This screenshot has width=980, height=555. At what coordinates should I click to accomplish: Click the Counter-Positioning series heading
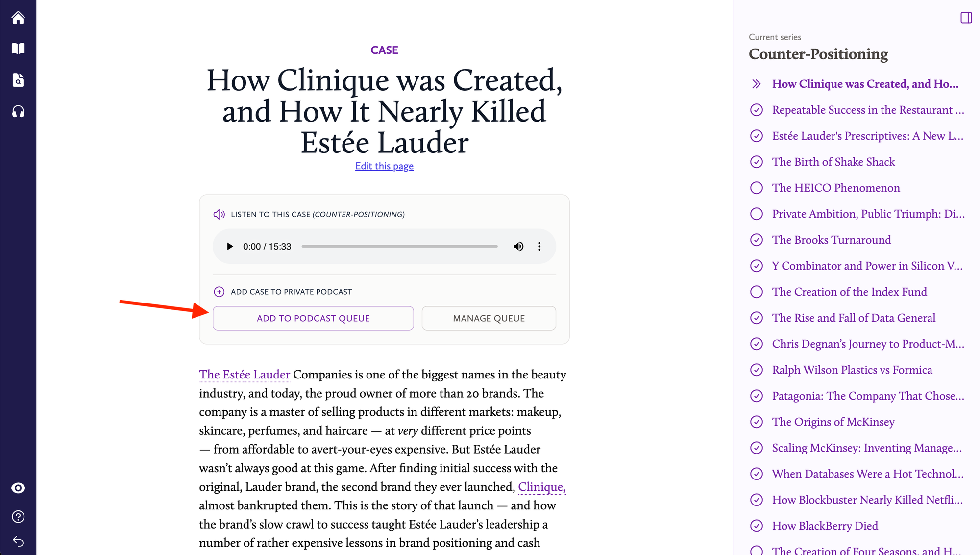click(x=818, y=54)
